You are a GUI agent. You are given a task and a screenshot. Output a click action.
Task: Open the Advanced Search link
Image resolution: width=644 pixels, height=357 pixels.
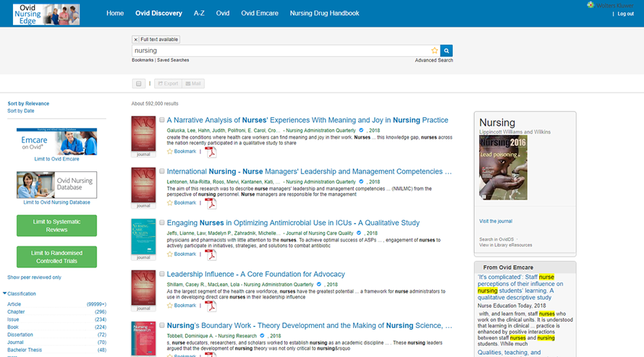click(x=433, y=60)
